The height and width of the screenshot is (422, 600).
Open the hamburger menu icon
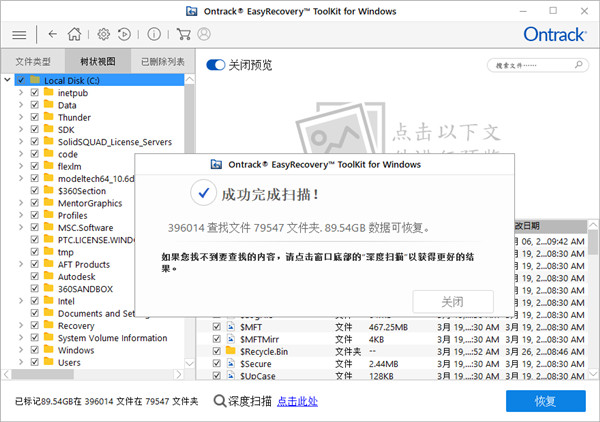click(x=19, y=35)
